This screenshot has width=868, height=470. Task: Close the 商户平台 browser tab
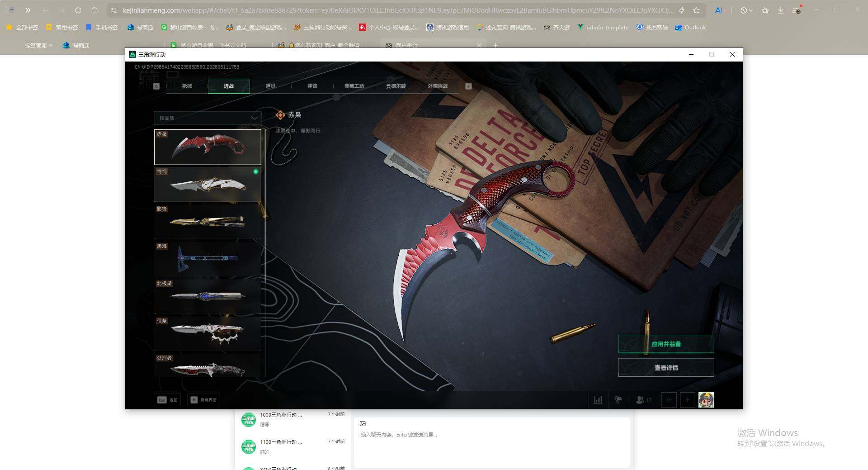(x=479, y=45)
